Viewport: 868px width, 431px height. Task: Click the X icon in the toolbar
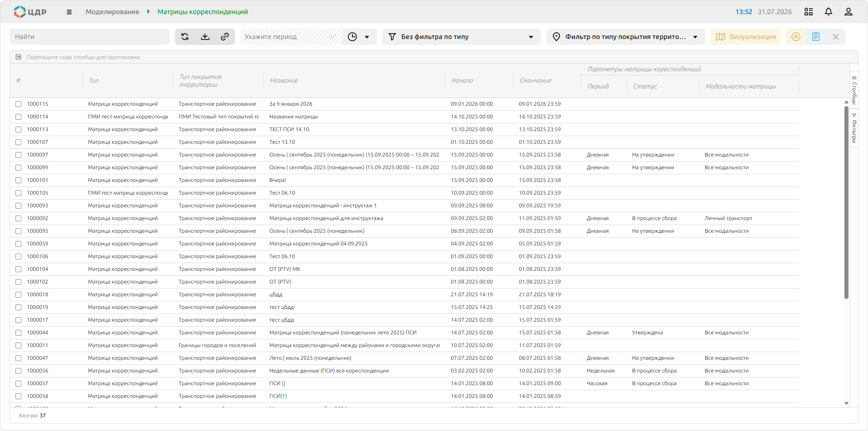click(x=836, y=37)
